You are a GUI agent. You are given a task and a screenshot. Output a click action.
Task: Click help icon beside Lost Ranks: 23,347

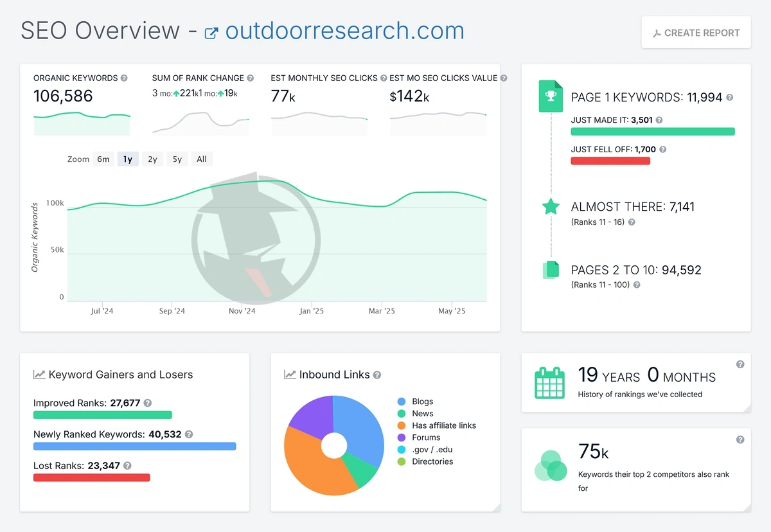click(x=128, y=466)
